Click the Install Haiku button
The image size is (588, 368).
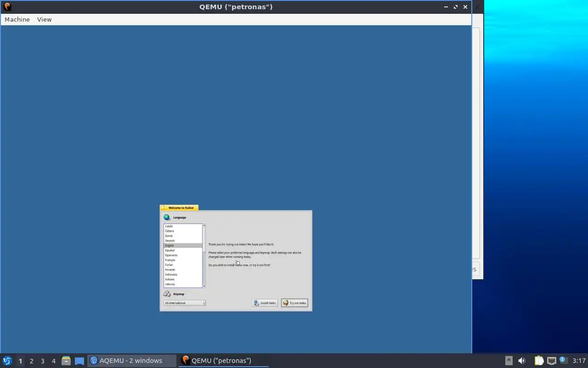point(265,303)
